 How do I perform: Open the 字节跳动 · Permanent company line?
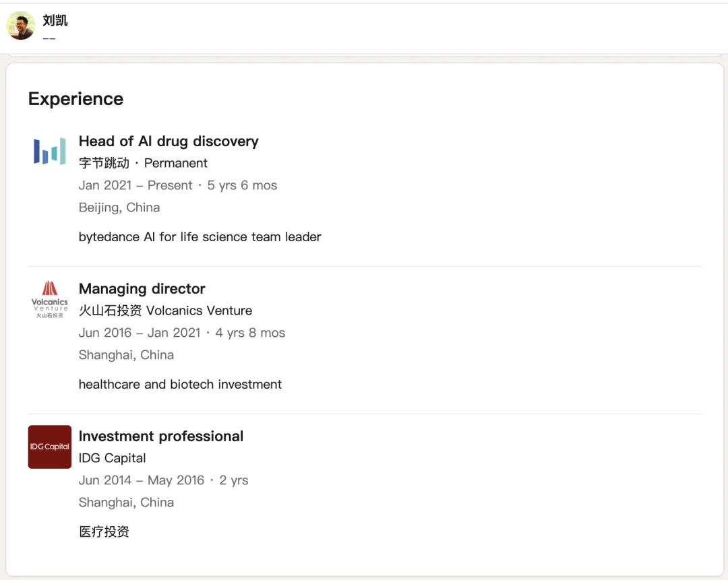tap(143, 163)
